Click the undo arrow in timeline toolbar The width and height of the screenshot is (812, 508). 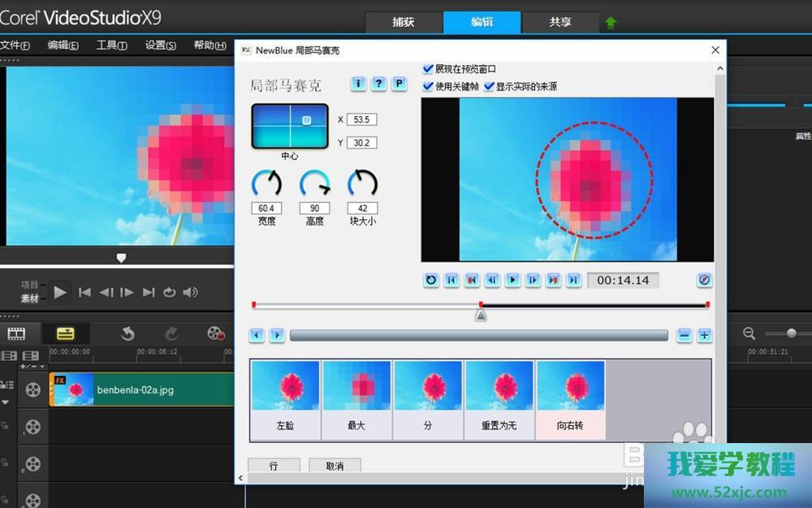[127, 334]
